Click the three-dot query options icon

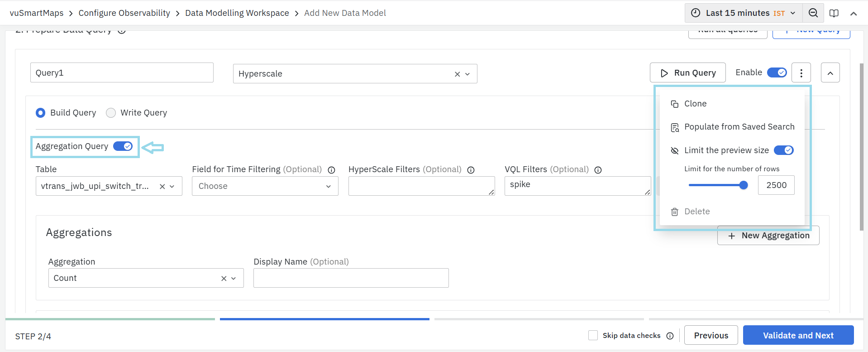pos(801,73)
